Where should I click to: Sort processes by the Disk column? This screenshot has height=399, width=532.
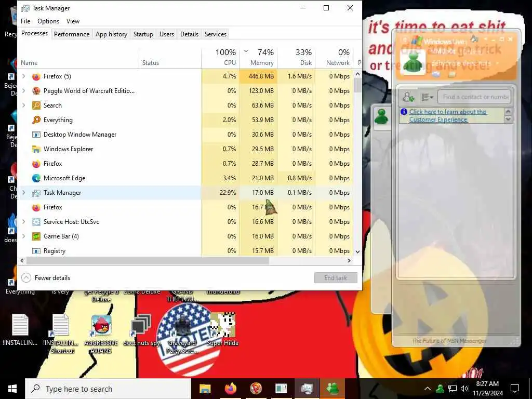[296, 57]
